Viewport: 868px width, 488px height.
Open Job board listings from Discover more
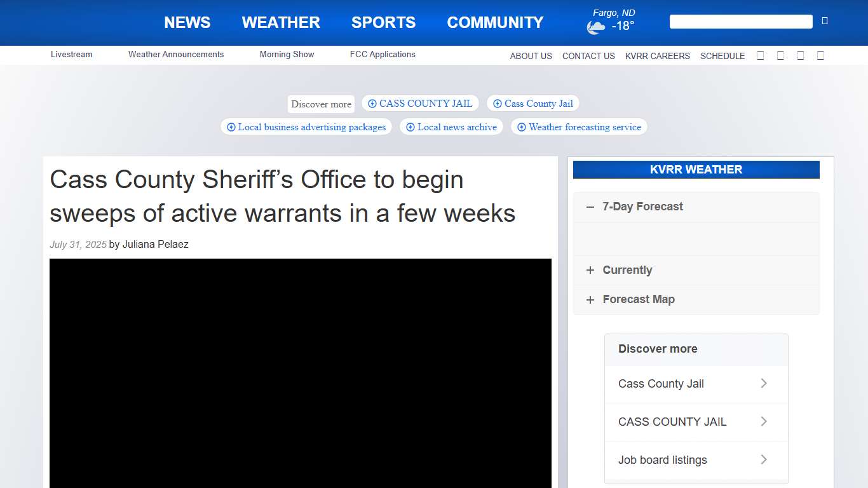(663, 460)
